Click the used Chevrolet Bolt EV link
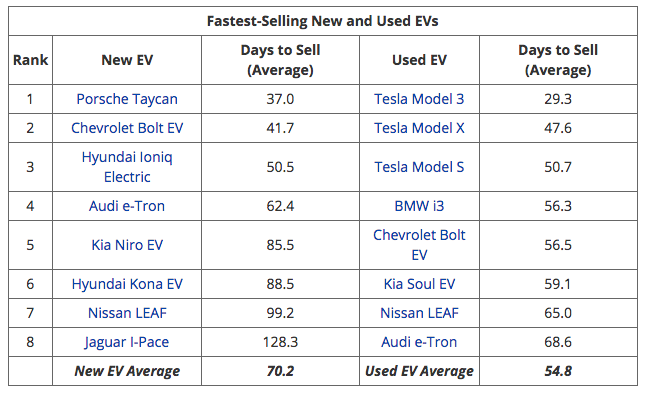The width and height of the screenshot is (646, 394). point(419,245)
